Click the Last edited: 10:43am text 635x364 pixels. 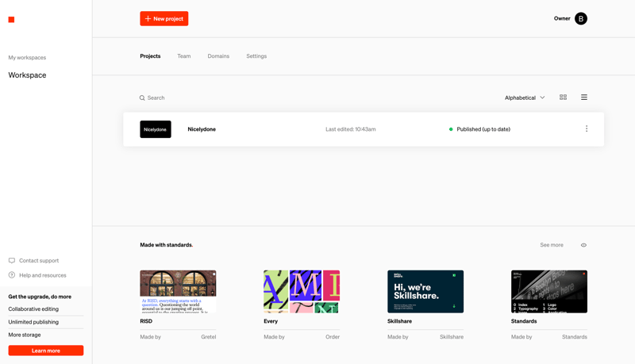(x=351, y=129)
